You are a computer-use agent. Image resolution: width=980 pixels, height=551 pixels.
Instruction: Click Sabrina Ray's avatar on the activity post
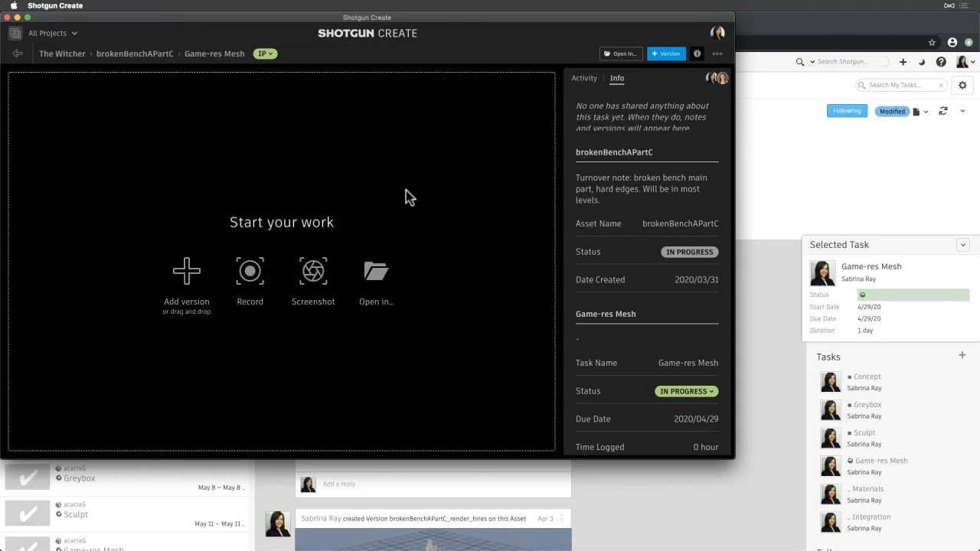pyautogui.click(x=278, y=524)
